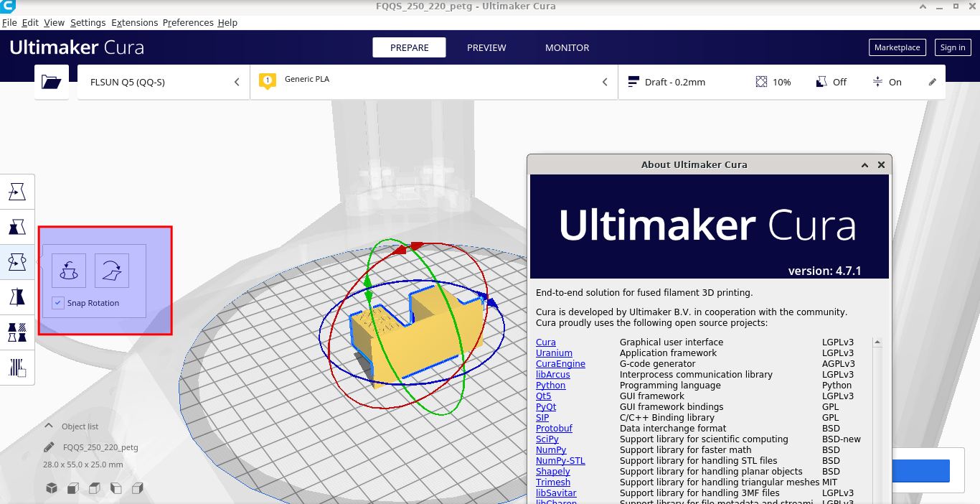The width and height of the screenshot is (980, 504).
Task: Switch to right side view cube icon
Action: pyautogui.click(x=138, y=488)
